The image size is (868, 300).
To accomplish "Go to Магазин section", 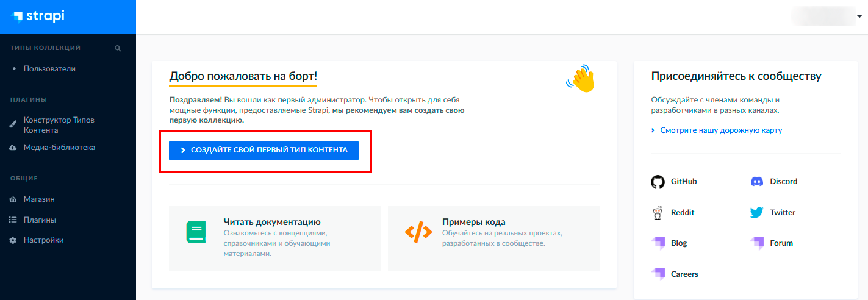I will 40,199.
